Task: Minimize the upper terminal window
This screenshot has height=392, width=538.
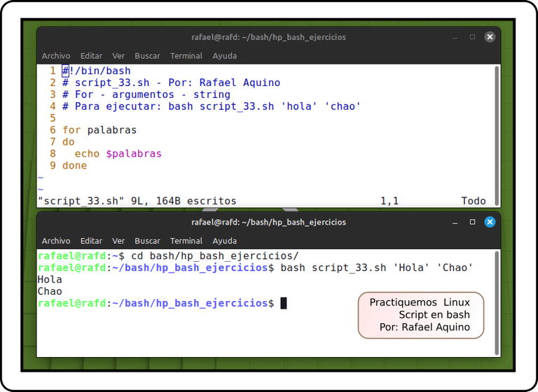Action: pos(455,37)
